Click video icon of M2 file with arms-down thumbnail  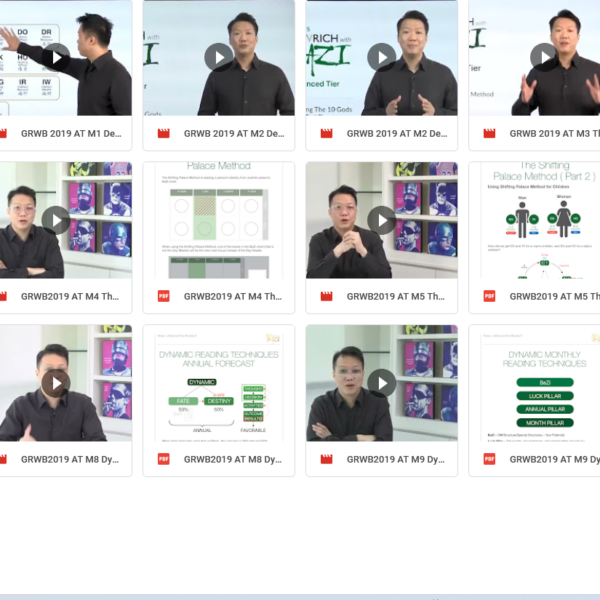(164, 133)
